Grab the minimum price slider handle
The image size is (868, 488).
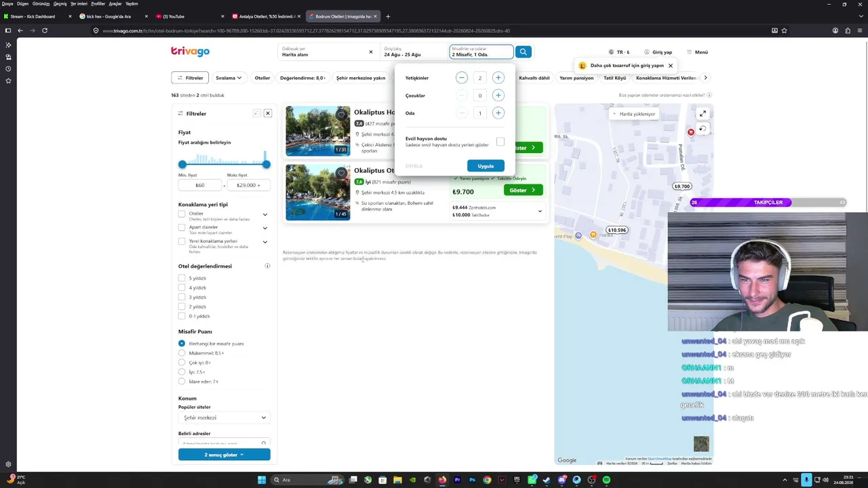tap(182, 164)
